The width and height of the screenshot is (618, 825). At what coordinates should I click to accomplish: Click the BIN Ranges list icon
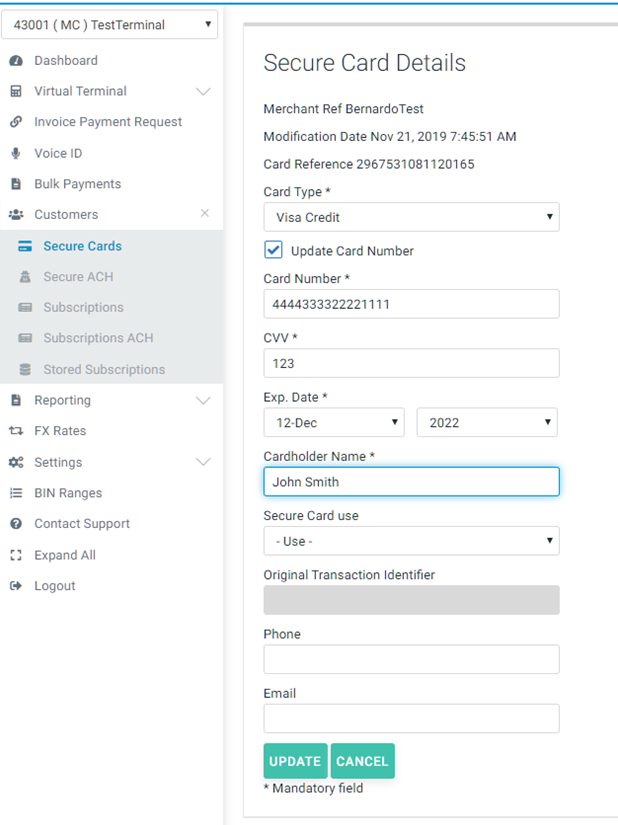(16, 493)
